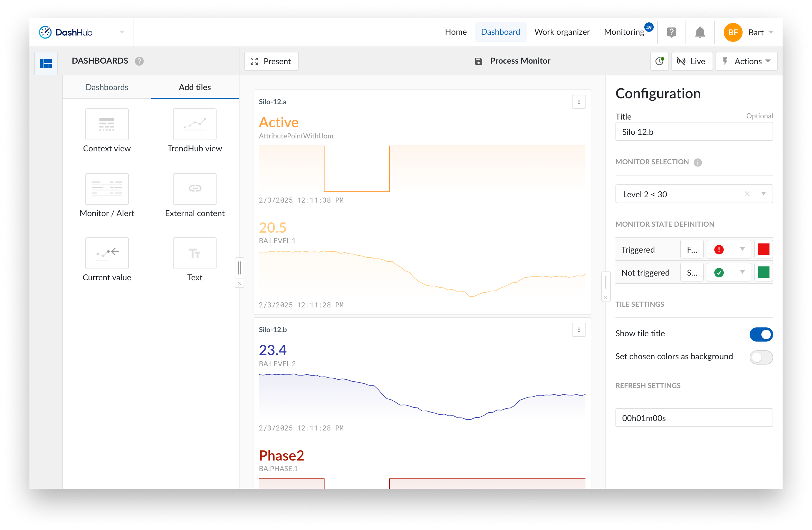Click the Monitor Selection info icon
The image size is (812, 530).
click(698, 162)
